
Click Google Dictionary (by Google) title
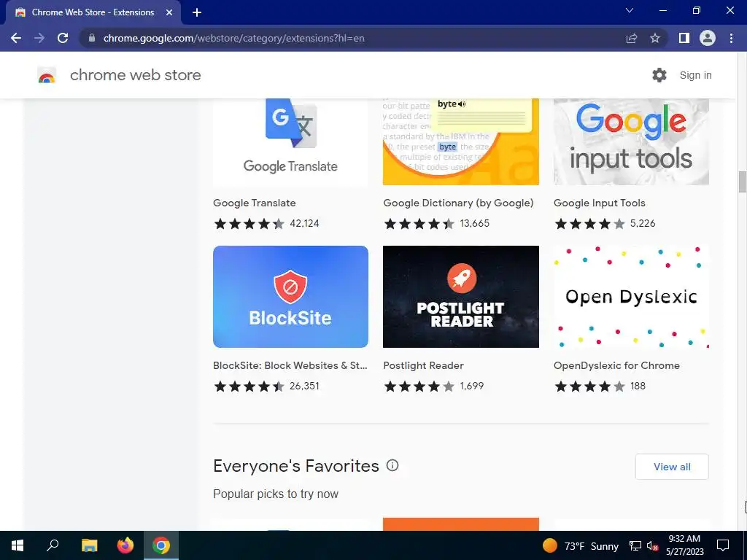point(458,203)
